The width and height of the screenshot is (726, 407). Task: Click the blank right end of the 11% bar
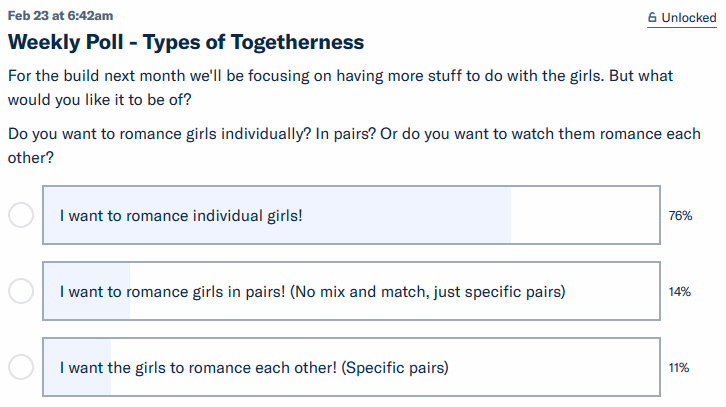click(x=560, y=367)
